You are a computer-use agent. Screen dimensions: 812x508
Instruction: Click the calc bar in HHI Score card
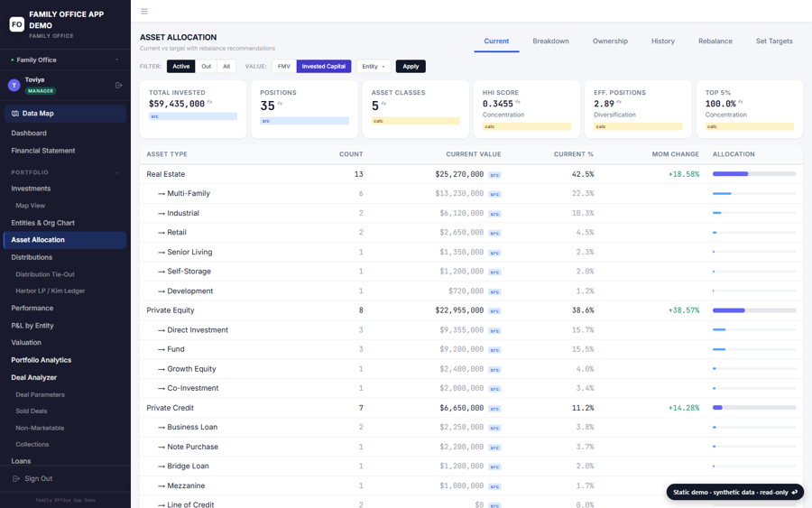tap(527, 126)
